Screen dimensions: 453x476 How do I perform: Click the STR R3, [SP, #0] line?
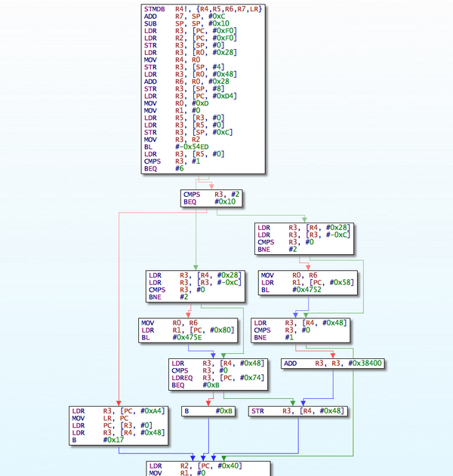tap(184, 45)
